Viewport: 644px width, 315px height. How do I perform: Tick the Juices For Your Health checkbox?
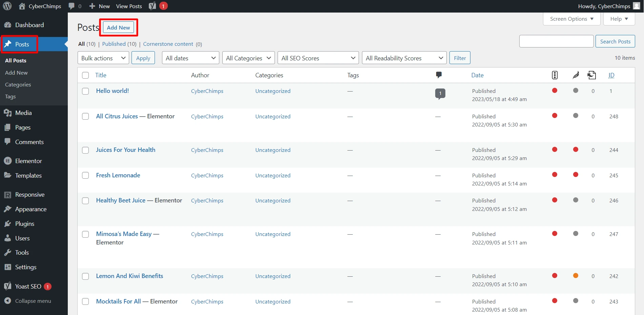[x=85, y=150]
